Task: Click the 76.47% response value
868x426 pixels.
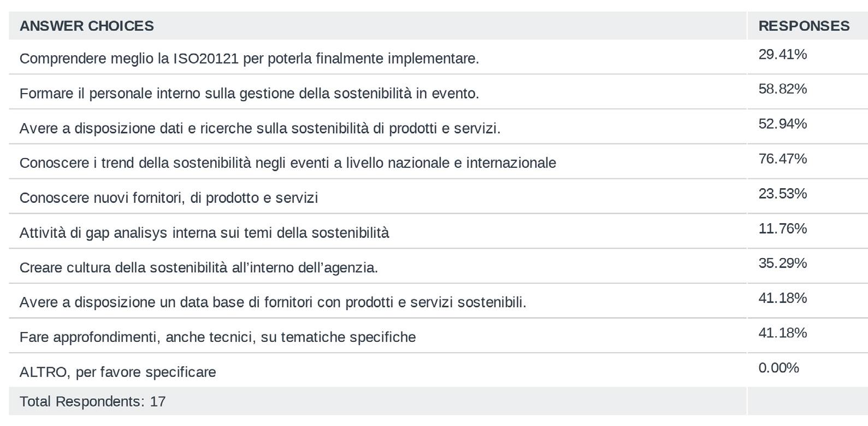Action: [782, 159]
